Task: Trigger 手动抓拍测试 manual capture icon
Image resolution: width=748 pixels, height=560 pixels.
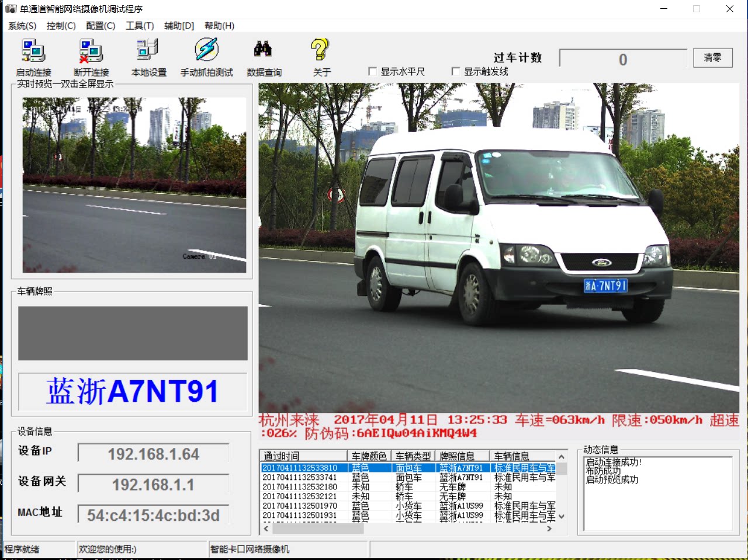Action: coord(206,50)
